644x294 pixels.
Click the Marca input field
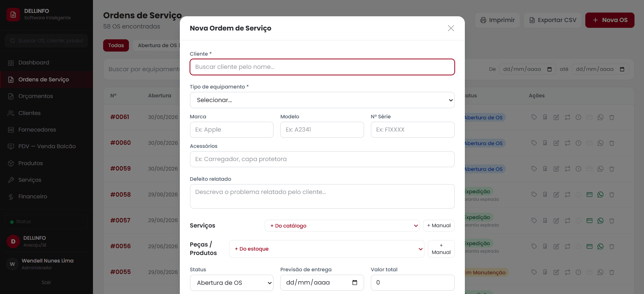[x=232, y=130]
